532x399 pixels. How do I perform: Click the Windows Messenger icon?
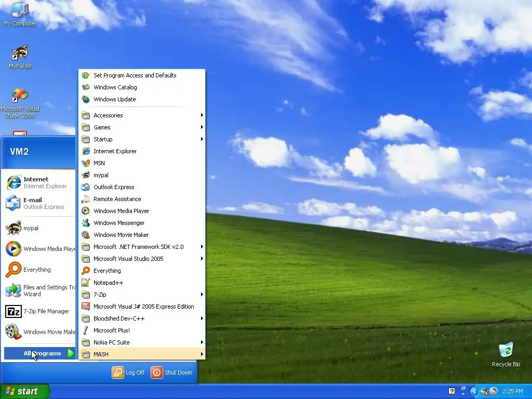[86, 223]
